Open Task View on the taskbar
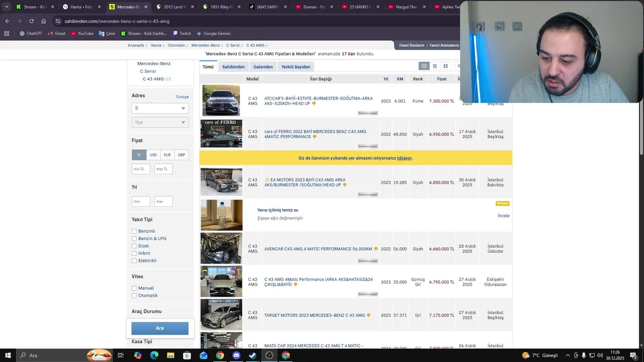The width and height of the screenshot is (644, 362). pyautogui.click(x=121, y=355)
